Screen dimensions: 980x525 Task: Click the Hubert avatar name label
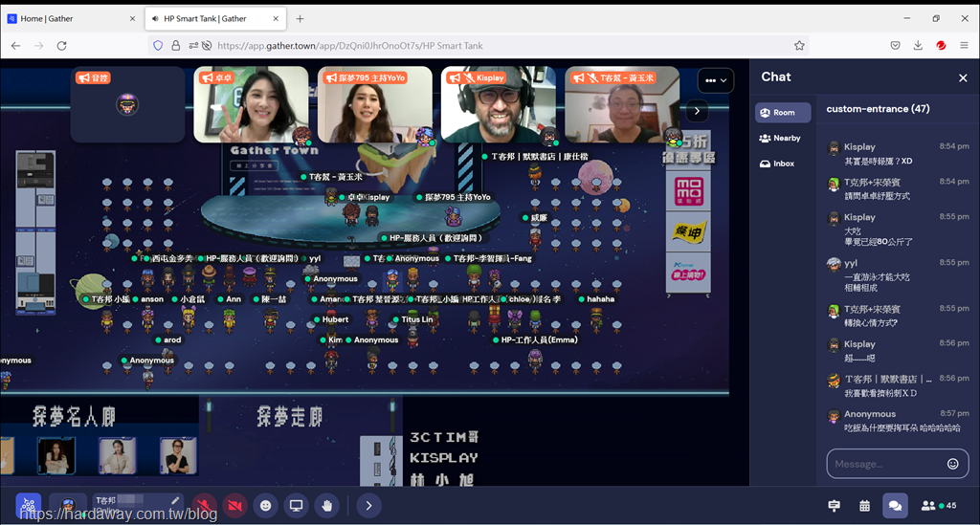[330, 319]
